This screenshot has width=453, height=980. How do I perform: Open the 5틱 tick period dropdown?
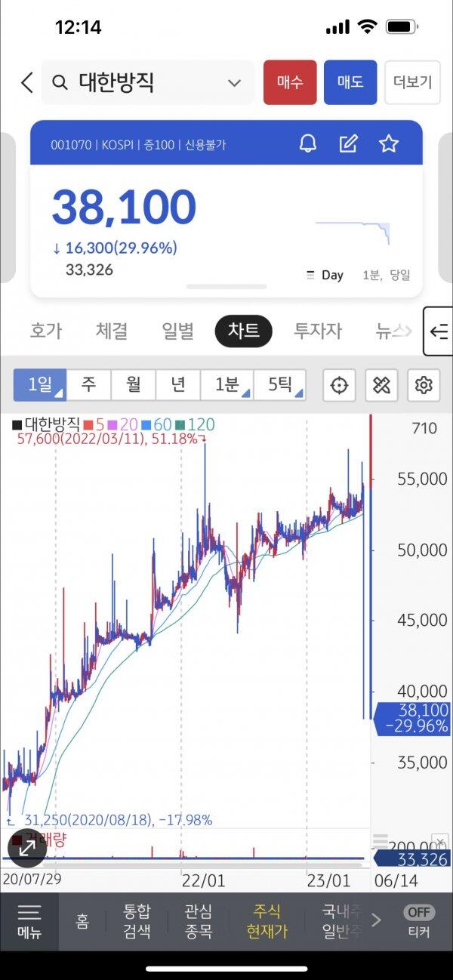point(280,385)
